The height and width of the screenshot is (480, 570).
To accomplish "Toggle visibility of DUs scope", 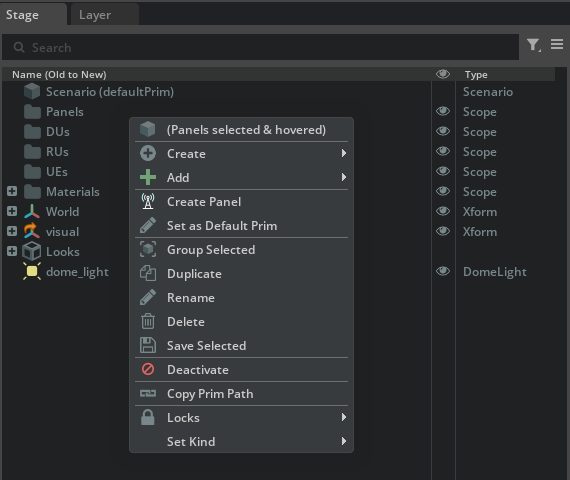I will tap(443, 131).
